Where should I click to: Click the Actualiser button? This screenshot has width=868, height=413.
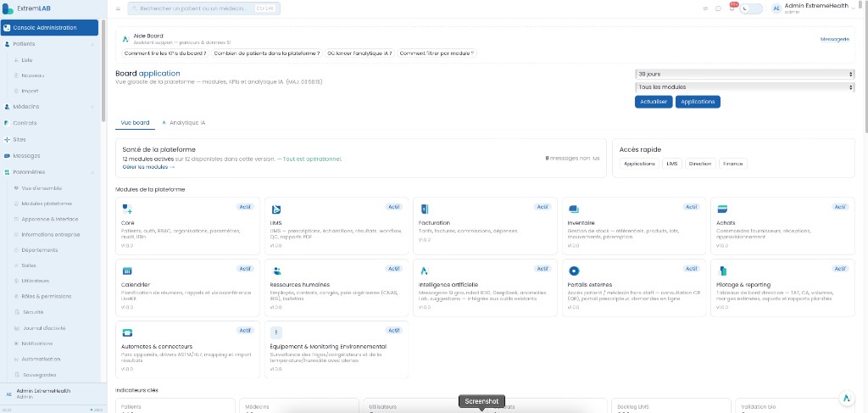coord(654,102)
